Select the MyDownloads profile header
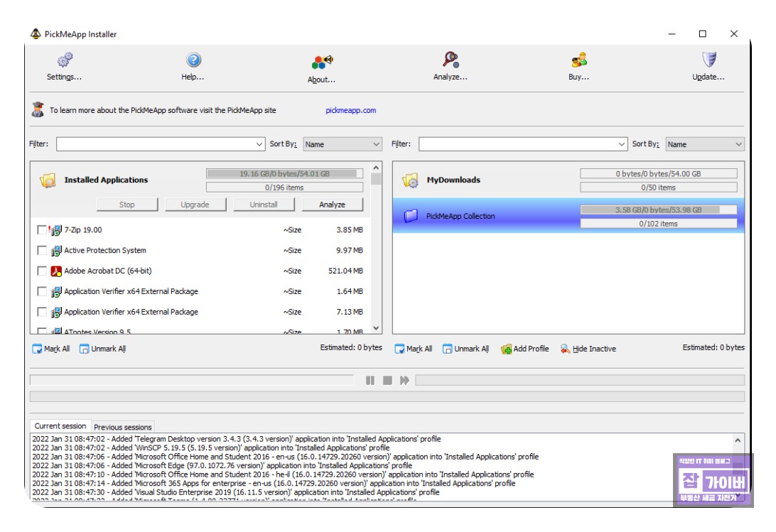 click(568, 180)
